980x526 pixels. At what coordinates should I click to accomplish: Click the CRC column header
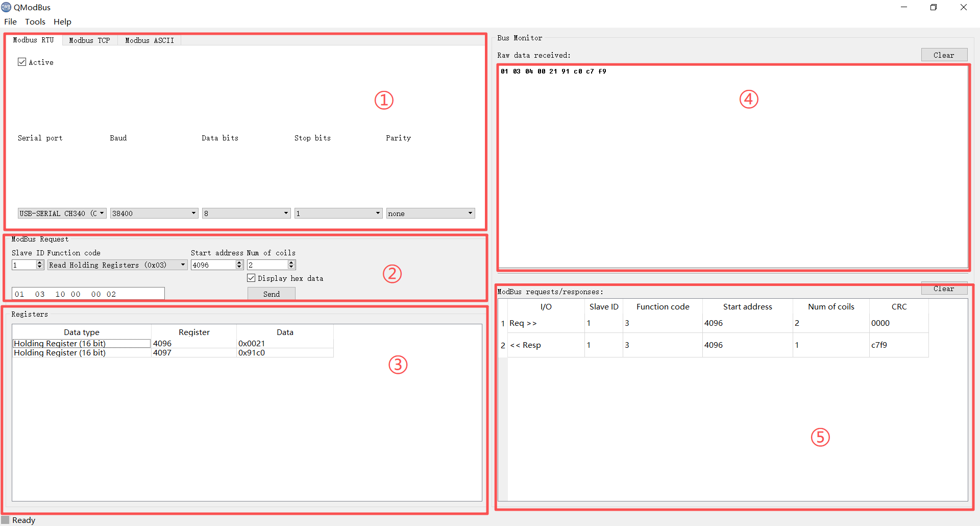(x=899, y=306)
